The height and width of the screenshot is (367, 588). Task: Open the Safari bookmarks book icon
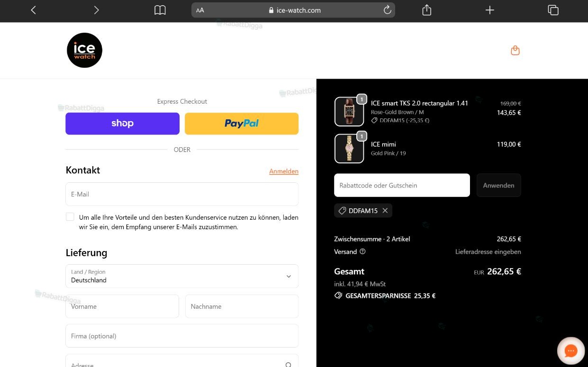[x=160, y=10]
